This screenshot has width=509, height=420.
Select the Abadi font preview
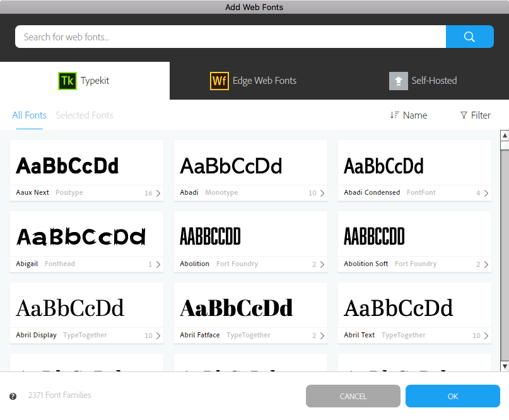pyautogui.click(x=231, y=166)
